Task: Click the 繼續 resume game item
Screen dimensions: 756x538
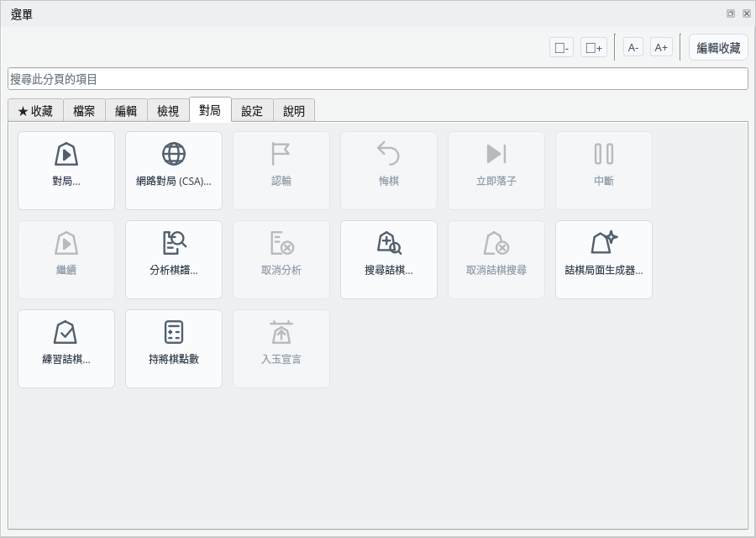Action: (66, 260)
